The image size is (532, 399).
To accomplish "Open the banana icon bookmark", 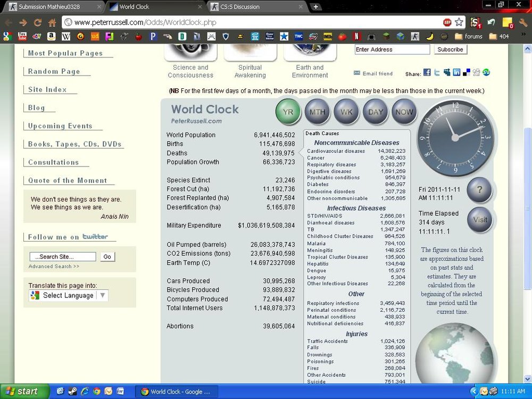I will click(x=429, y=36).
